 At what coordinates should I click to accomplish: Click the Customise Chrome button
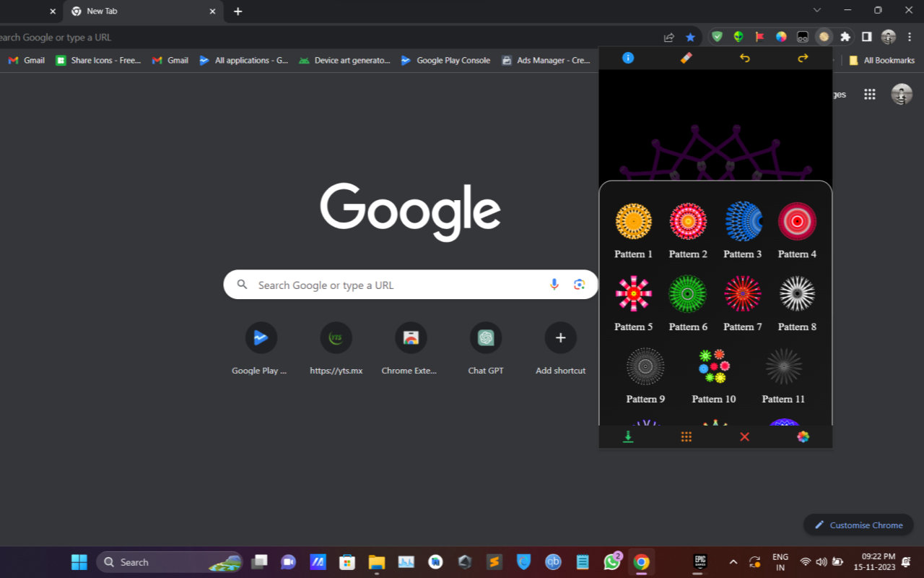[x=858, y=525]
